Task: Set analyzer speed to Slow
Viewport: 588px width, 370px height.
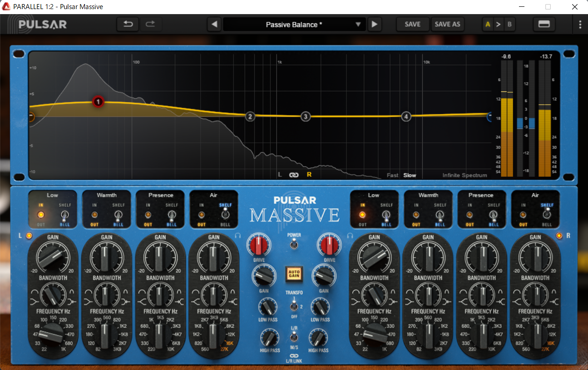Action: tap(410, 175)
